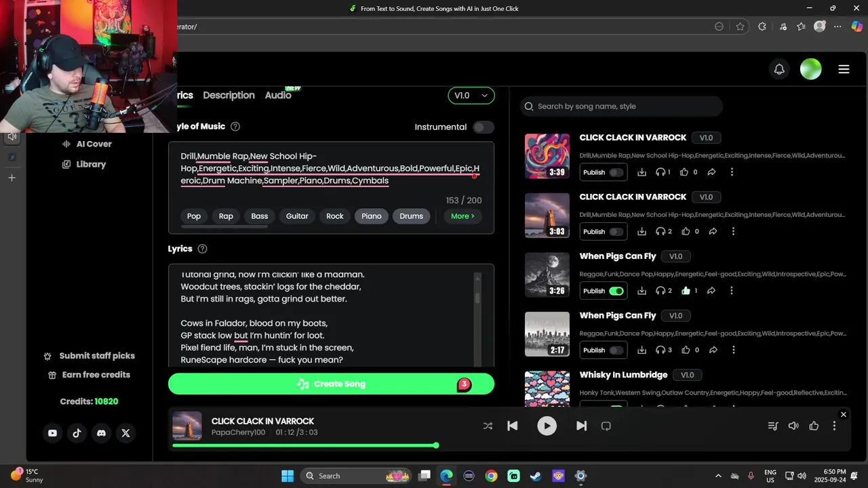This screenshot has height=488, width=868.
Task: Open more options for first CLICK CLACK song
Action: (x=732, y=172)
